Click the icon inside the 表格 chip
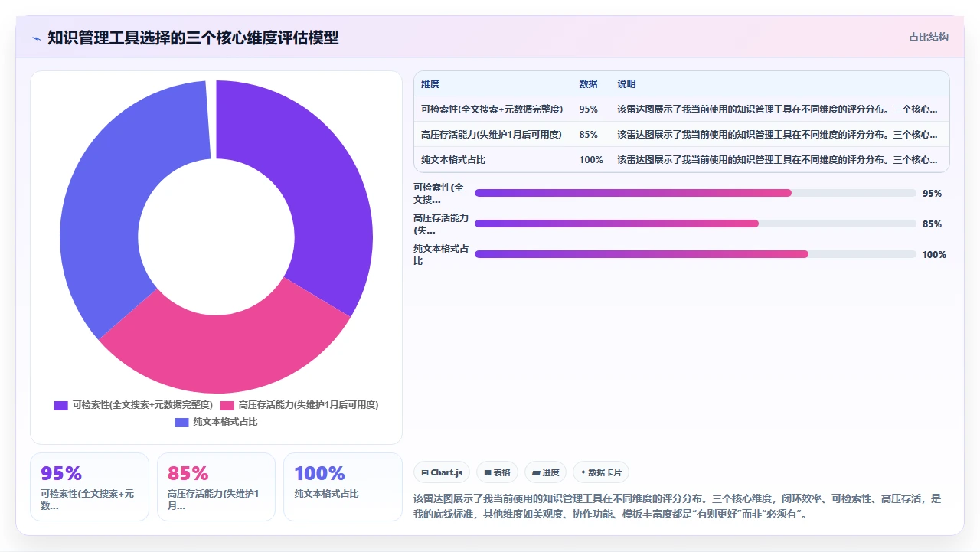980x552 pixels. tap(488, 473)
